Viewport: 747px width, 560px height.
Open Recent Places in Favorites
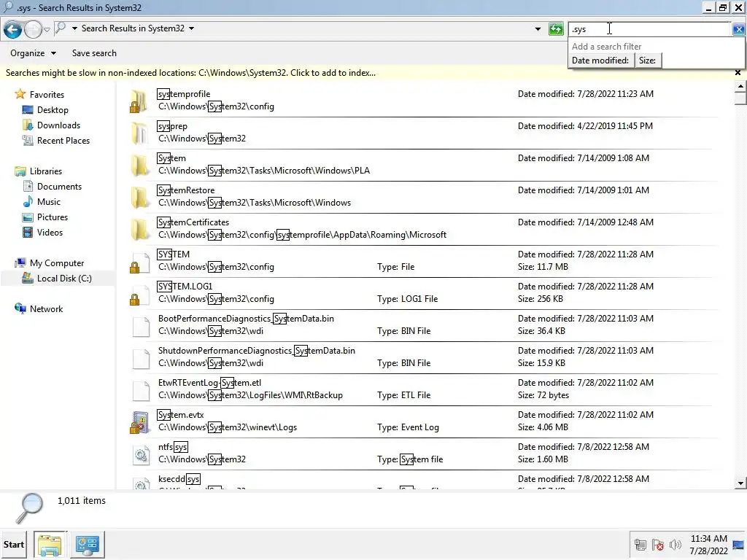[x=63, y=141]
